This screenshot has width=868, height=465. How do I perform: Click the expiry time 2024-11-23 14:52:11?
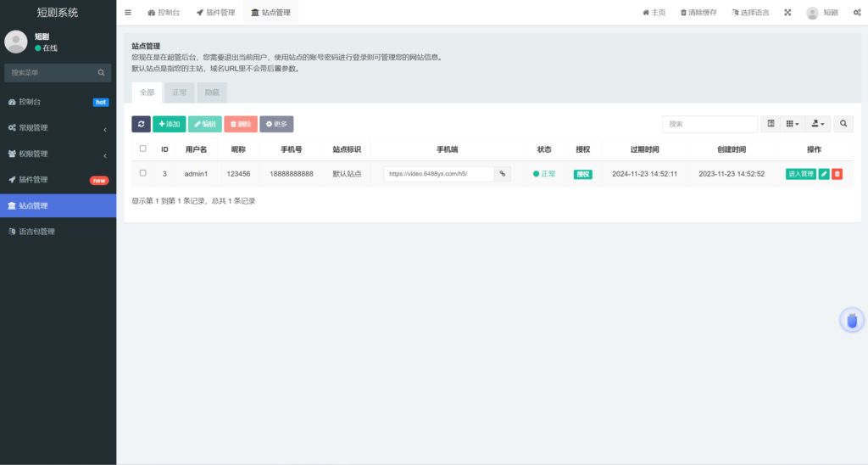[x=644, y=174]
